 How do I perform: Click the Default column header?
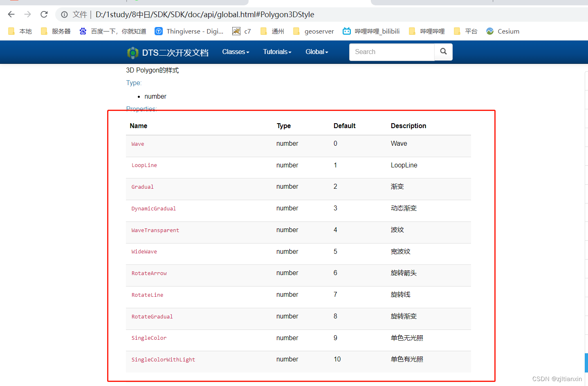[x=345, y=126]
